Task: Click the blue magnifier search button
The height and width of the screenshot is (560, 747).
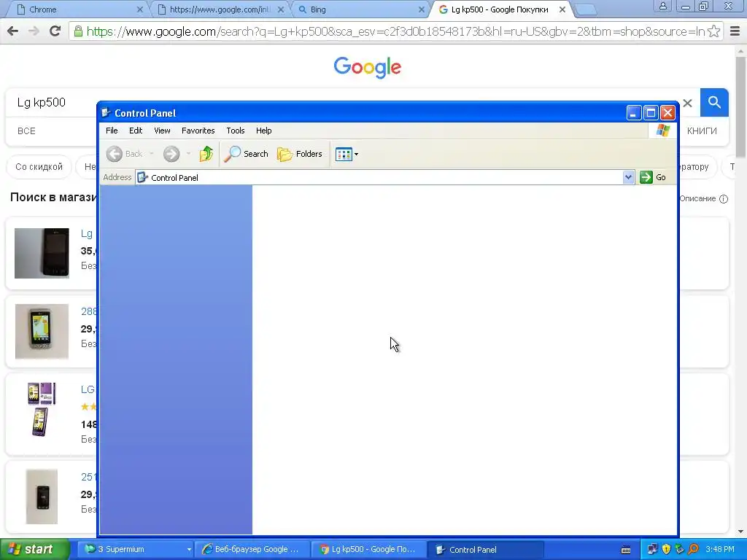Action: (714, 102)
